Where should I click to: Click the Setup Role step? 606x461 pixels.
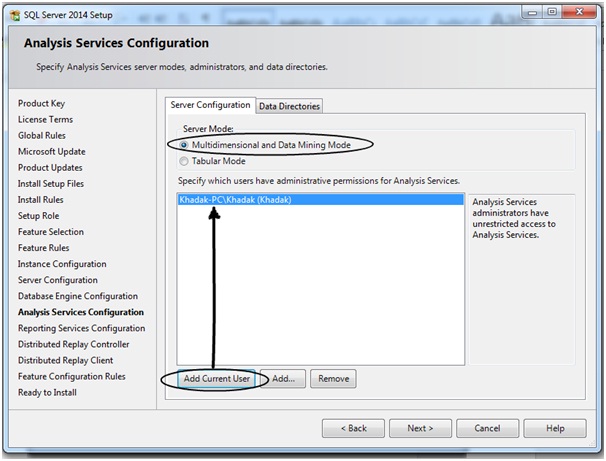tap(38, 216)
